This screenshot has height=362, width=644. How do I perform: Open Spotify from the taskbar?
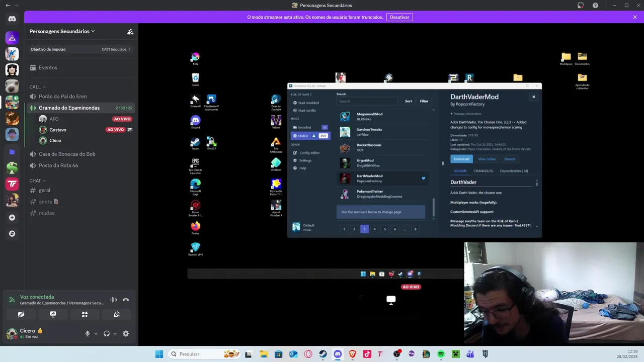coord(441,354)
